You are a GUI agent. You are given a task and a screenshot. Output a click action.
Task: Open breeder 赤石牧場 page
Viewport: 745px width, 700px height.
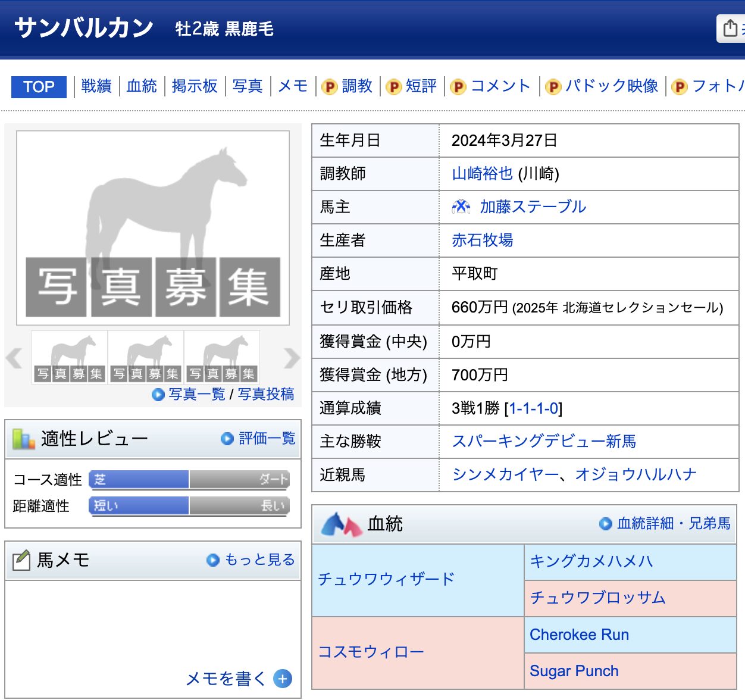483,240
